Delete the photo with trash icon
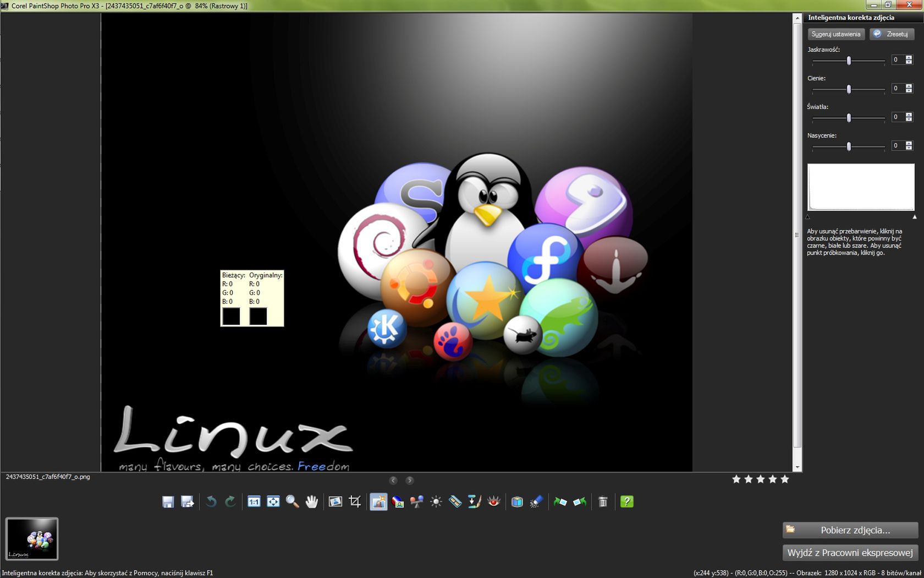The width and height of the screenshot is (924, 578). pos(603,501)
